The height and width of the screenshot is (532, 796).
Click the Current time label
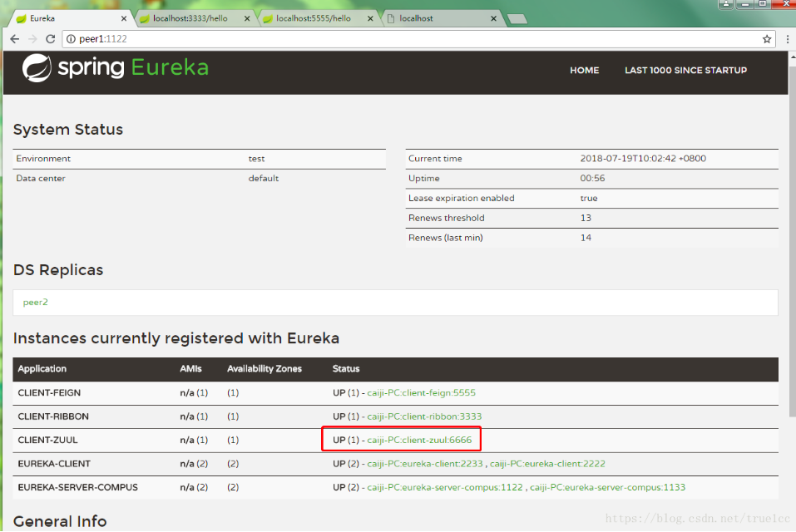click(x=435, y=158)
